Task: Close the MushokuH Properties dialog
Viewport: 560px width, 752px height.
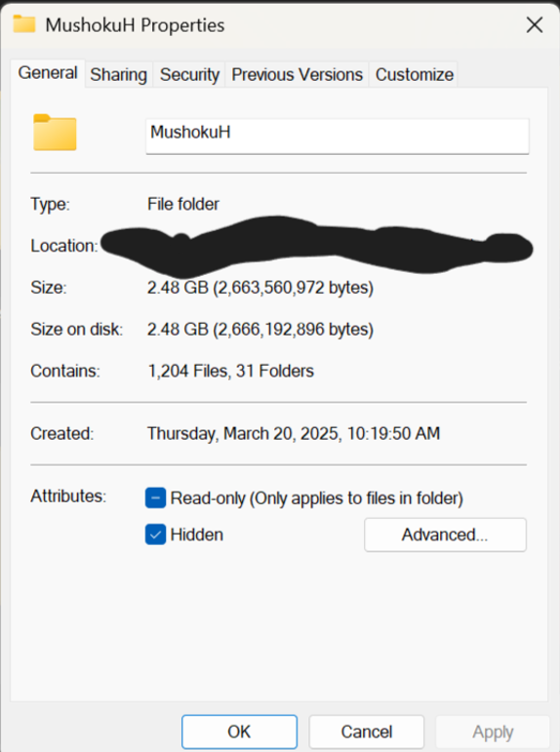Action: (534, 25)
